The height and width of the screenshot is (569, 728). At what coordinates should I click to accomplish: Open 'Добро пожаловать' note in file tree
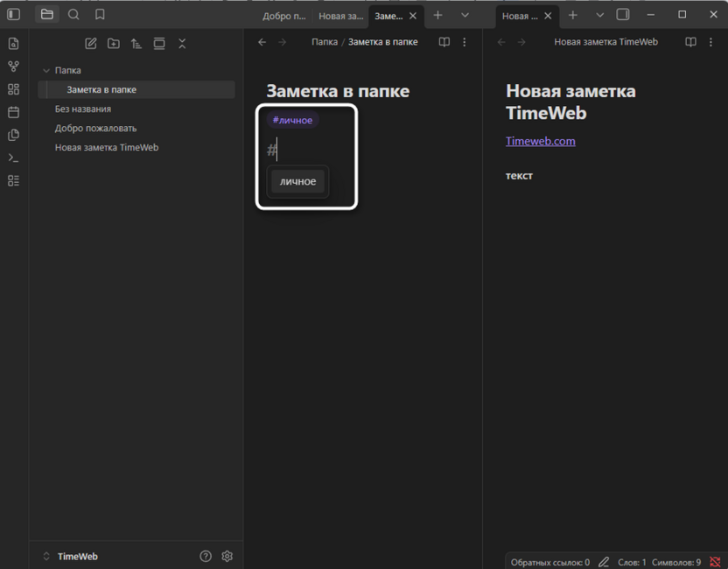95,128
